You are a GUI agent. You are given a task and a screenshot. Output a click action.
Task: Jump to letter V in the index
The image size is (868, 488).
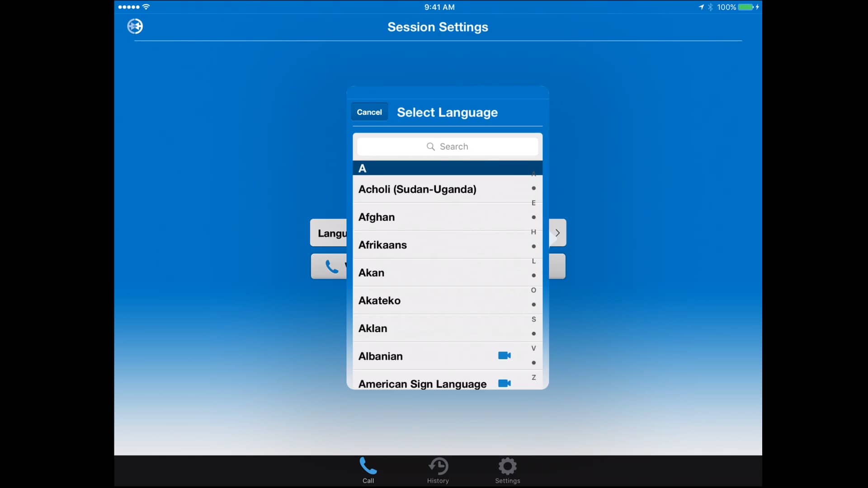(x=533, y=348)
